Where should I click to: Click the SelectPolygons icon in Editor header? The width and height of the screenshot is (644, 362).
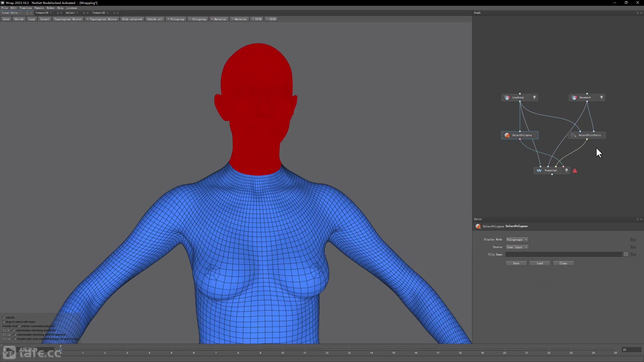point(478,226)
